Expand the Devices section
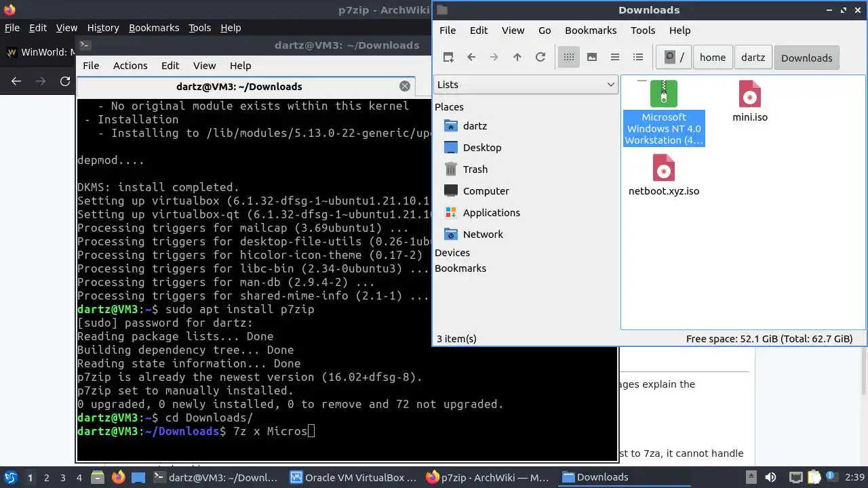 coord(452,253)
